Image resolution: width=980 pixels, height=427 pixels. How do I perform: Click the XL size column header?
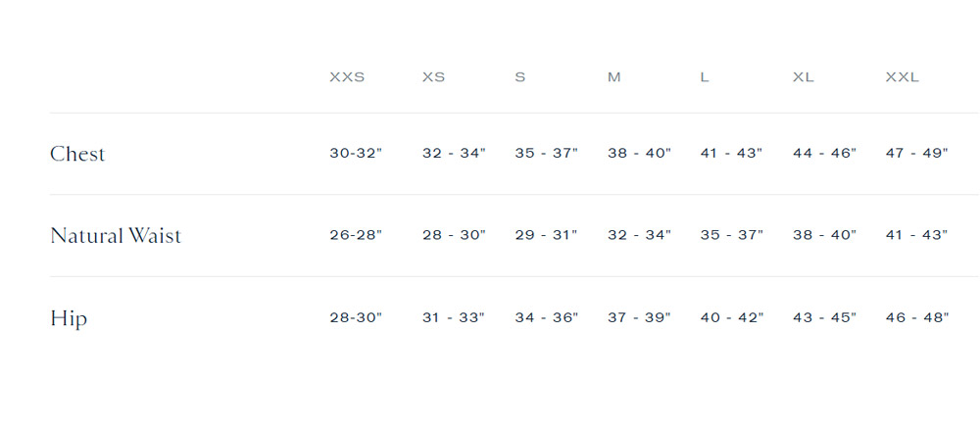pos(804,77)
